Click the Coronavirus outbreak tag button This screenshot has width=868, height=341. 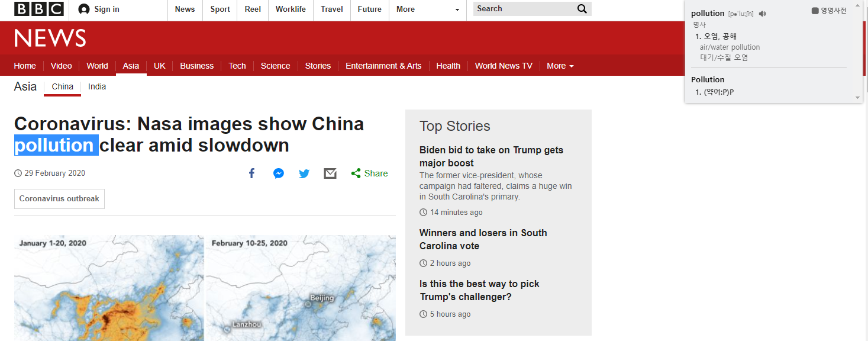click(x=59, y=199)
